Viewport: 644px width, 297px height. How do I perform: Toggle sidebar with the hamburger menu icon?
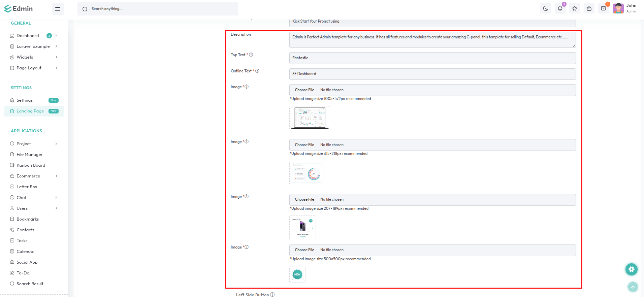coord(58,9)
